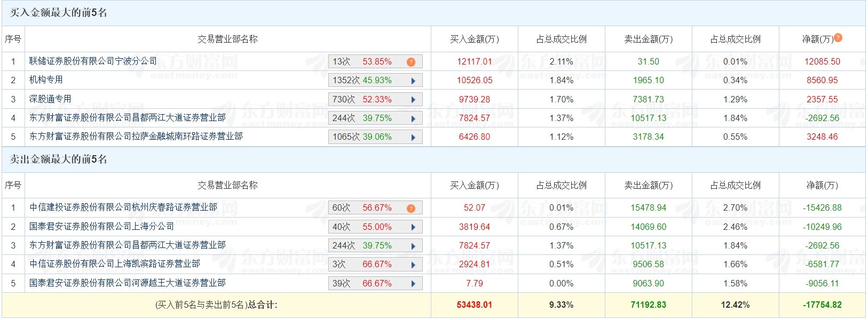
Task: Click 卖出金额最大的前5名 section title
Action: pyautogui.click(x=59, y=159)
